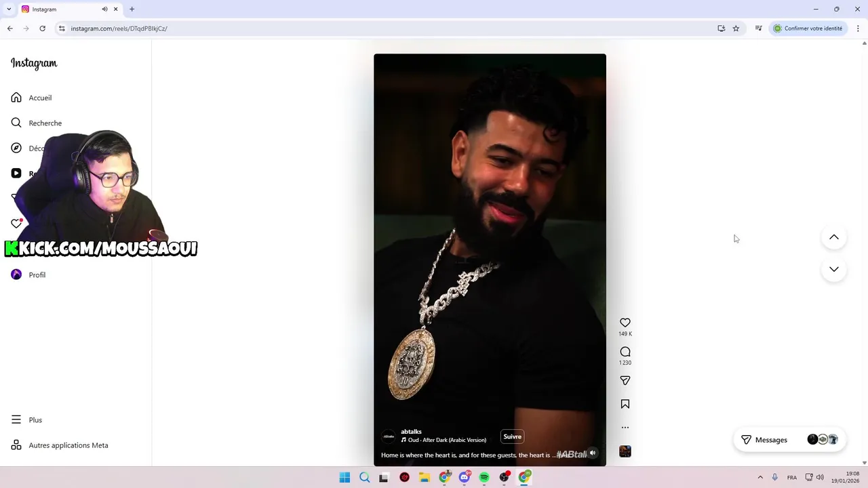Open the tab search dropdown arrow
This screenshot has width=868, height=488.
click(9, 9)
